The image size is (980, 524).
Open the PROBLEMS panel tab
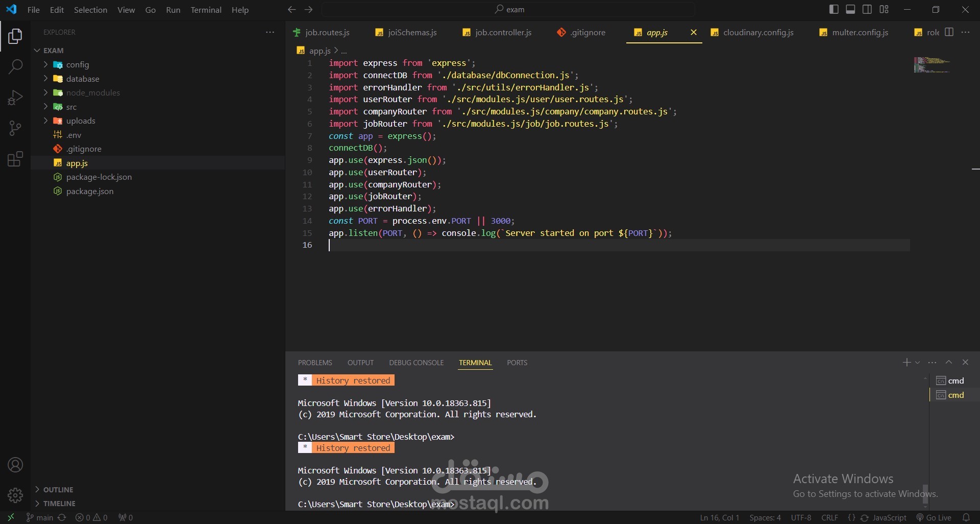[x=315, y=363]
